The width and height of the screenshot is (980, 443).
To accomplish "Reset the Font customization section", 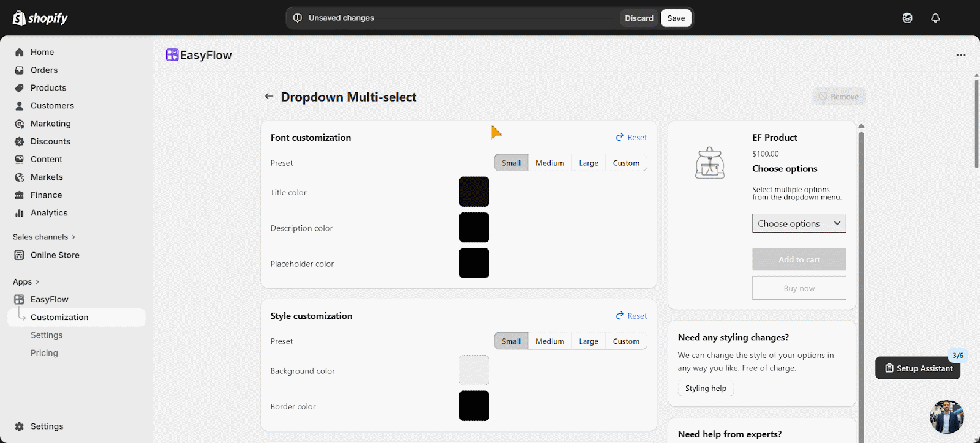I will [x=631, y=138].
